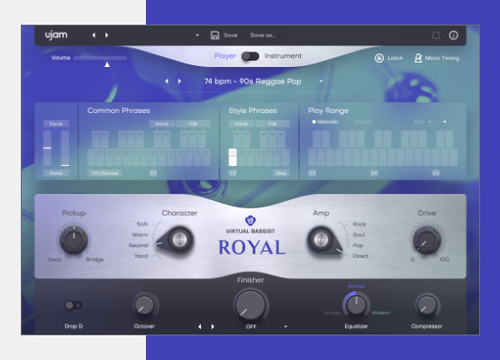Select Hard character
This screenshot has height=360, width=500.
point(141,256)
